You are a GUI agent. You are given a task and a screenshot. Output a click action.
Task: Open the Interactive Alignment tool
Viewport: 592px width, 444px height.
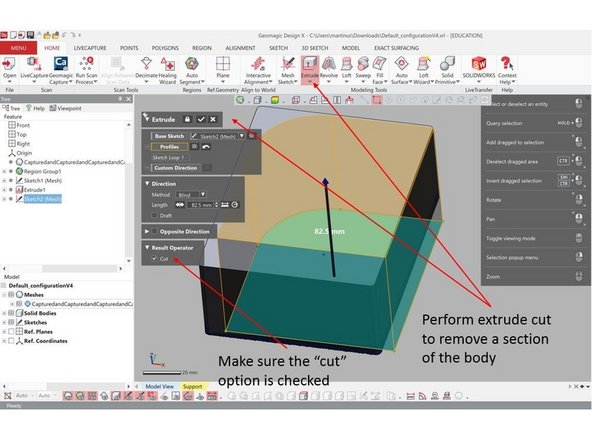point(258,63)
